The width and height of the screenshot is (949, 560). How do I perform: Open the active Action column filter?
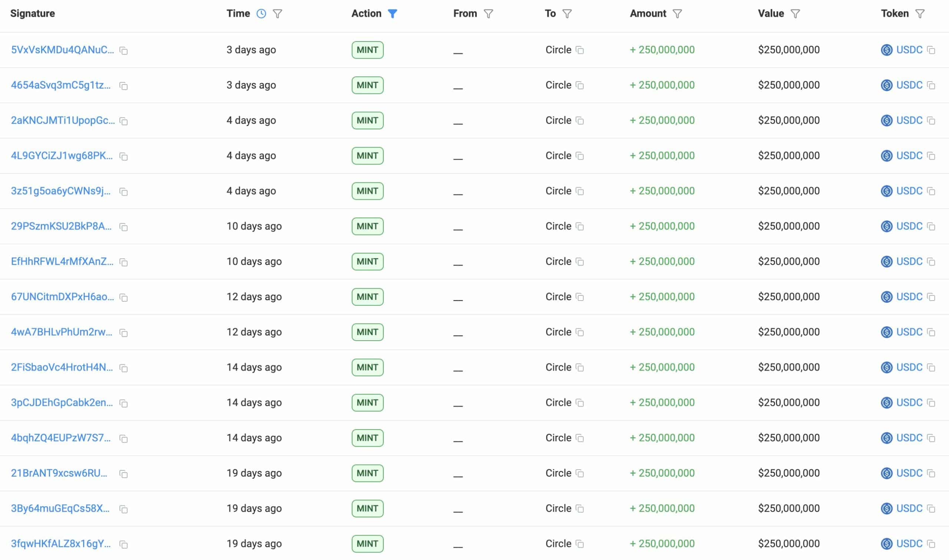click(x=393, y=14)
